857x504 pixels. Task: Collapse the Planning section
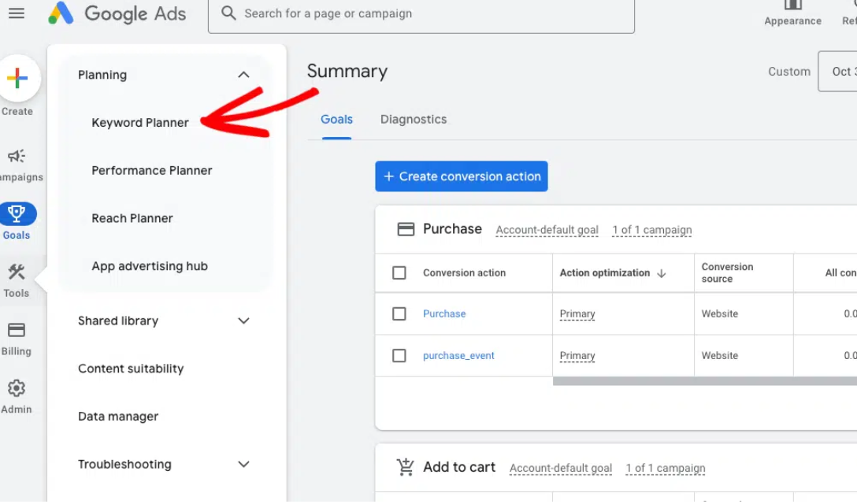(x=243, y=75)
